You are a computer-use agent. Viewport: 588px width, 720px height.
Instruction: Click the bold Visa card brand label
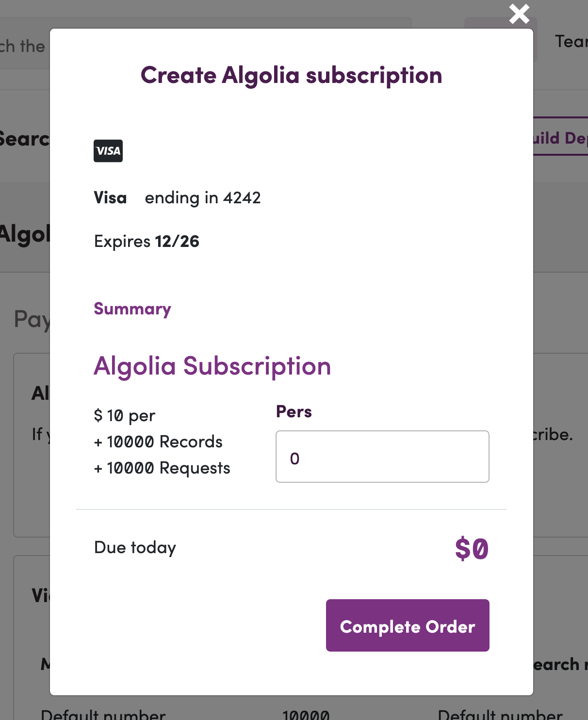[x=110, y=198]
